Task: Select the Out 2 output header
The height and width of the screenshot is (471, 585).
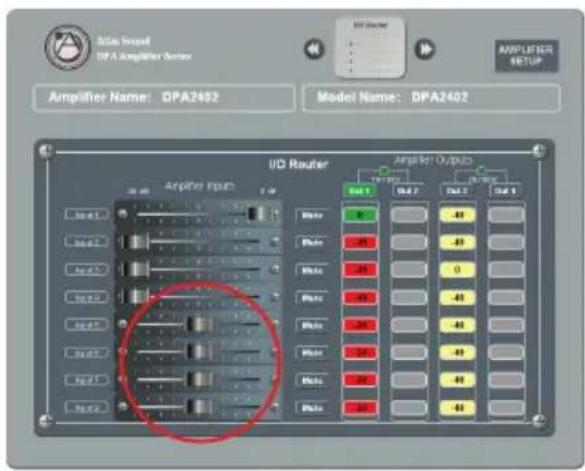Action: (408, 191)
